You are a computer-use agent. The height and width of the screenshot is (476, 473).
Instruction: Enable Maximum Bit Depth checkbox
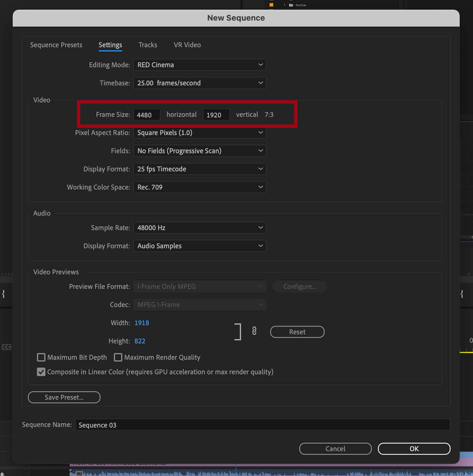[41, 357]
